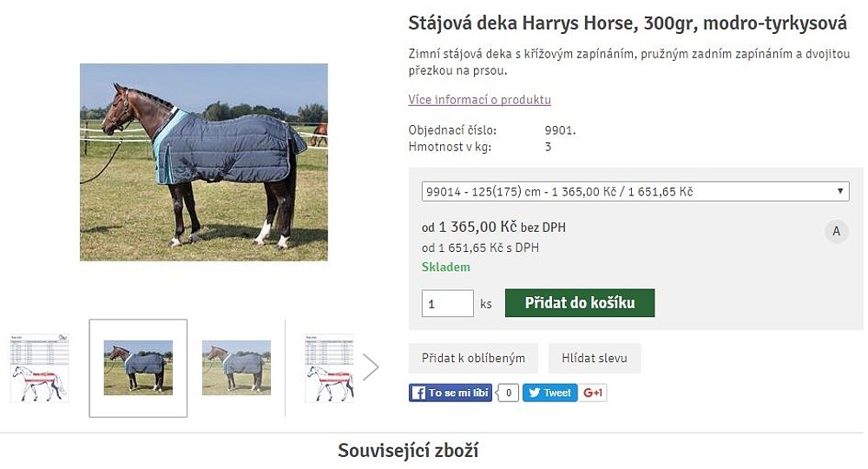Click the Facebook like counter bubble
This screenshot has height=469, width=868.
pyautogui.click(x=509, y=393)
